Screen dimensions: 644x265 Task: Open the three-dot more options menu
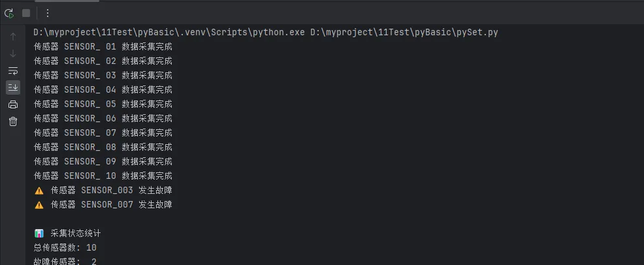[x=48, y=13]
